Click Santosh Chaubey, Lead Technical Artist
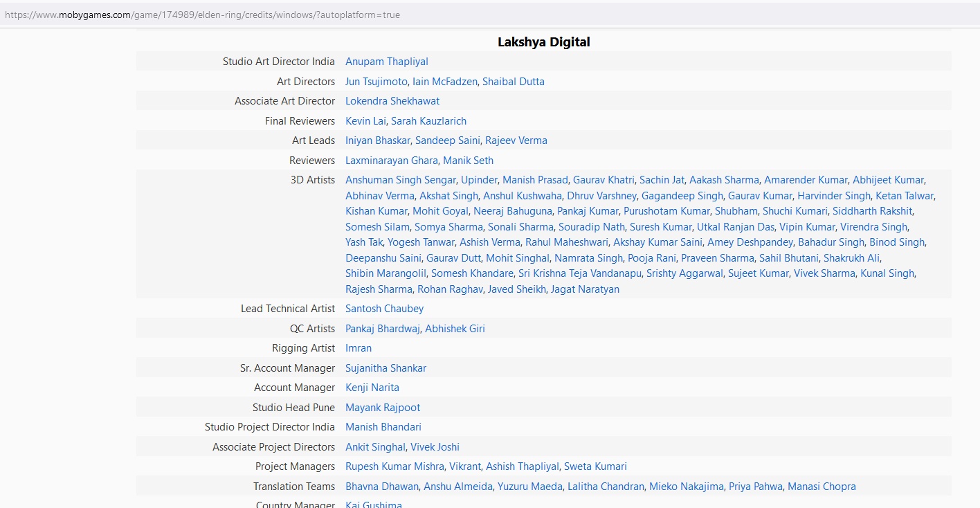The image size is (980, 508). tap(385, 309)
